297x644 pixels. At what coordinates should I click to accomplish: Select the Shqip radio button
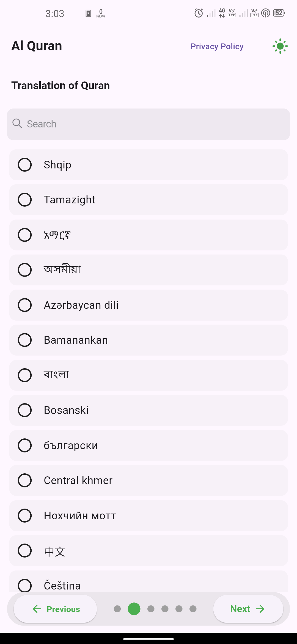pyautogui.click(x=25, y=165)
